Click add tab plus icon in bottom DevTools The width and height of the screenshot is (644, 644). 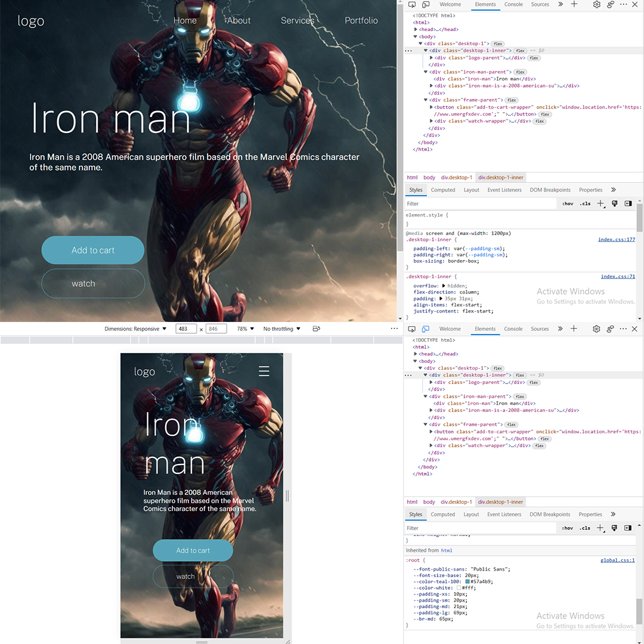pyautogui.click(x=574, y=329)
